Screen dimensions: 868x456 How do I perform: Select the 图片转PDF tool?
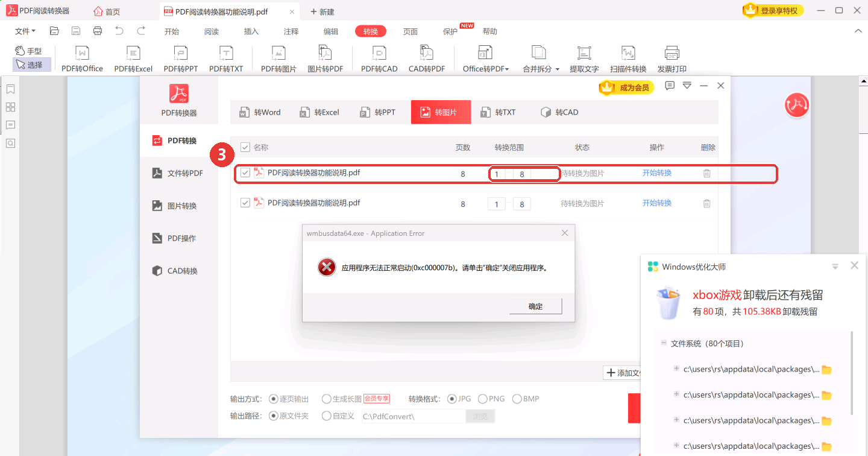click(x=325, y=59)
